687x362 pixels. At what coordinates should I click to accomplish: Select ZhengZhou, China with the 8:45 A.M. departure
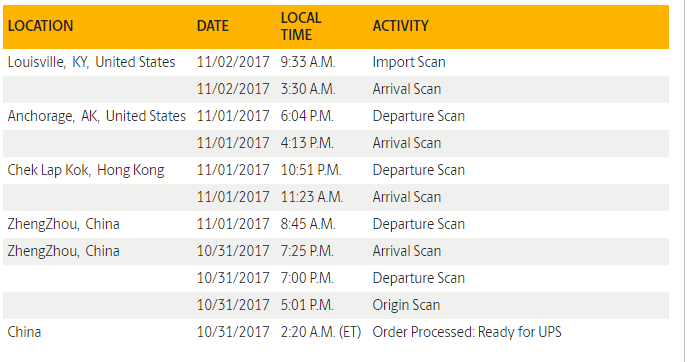64,224
